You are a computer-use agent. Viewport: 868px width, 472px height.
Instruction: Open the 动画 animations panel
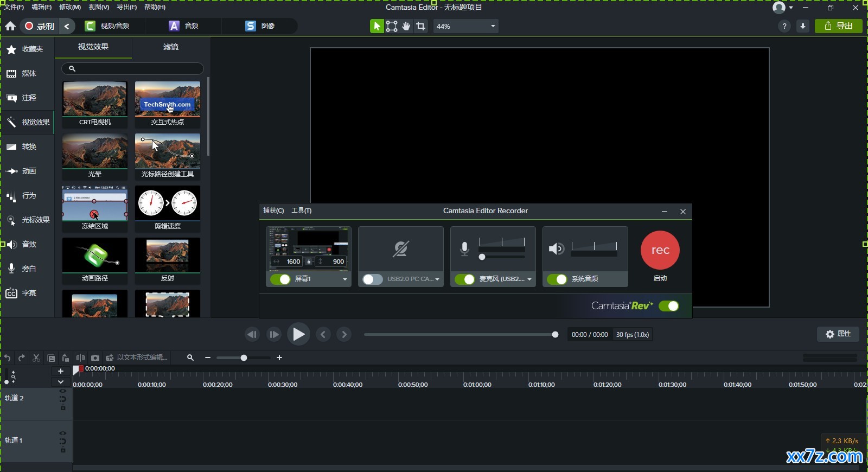[x=27, y=171]
